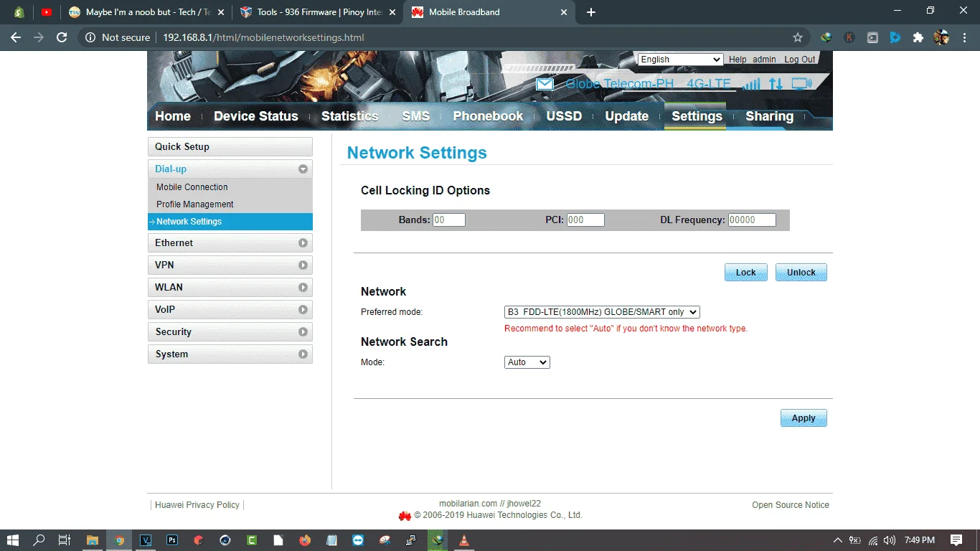Expand the VoIP sidebar section
The width and height of the screenshot is (980, 551).
230,310
